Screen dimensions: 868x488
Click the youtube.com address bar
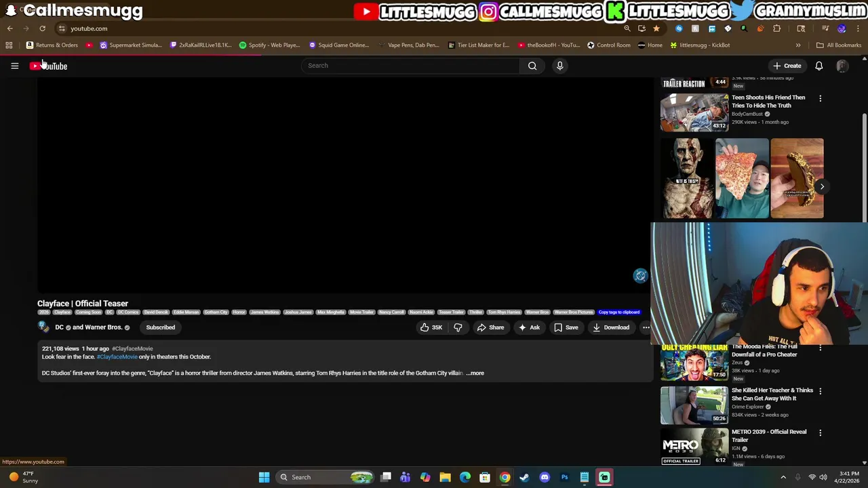339,28
